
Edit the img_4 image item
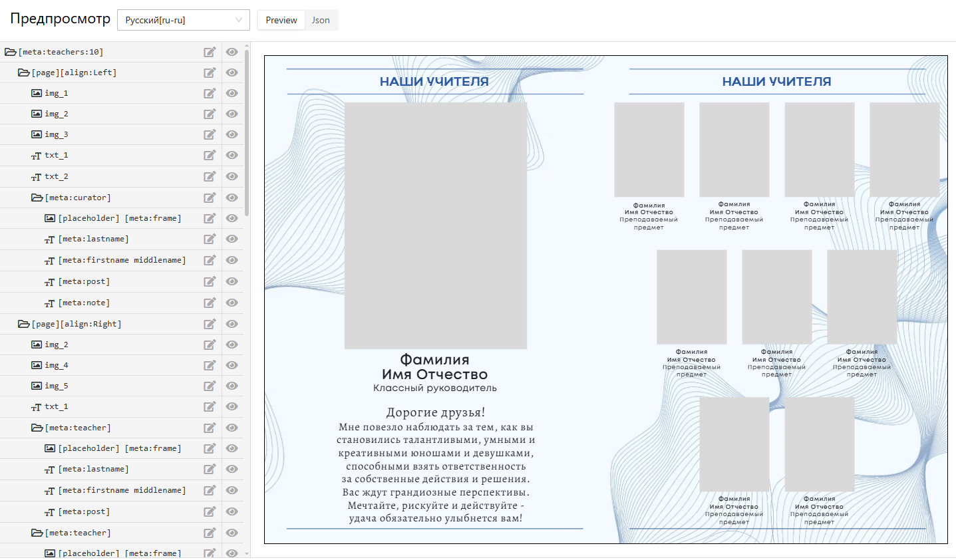[210, 365]
